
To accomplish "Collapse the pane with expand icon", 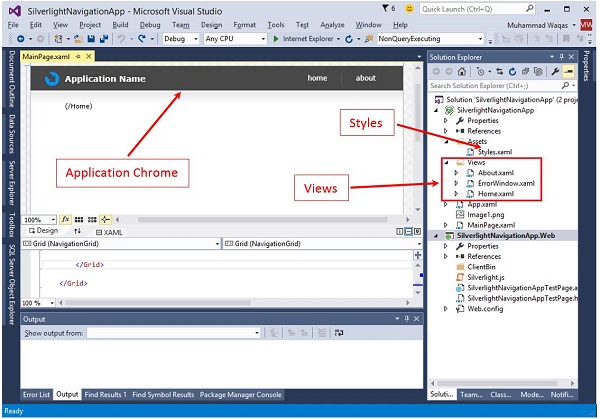I will pos(417,232).
